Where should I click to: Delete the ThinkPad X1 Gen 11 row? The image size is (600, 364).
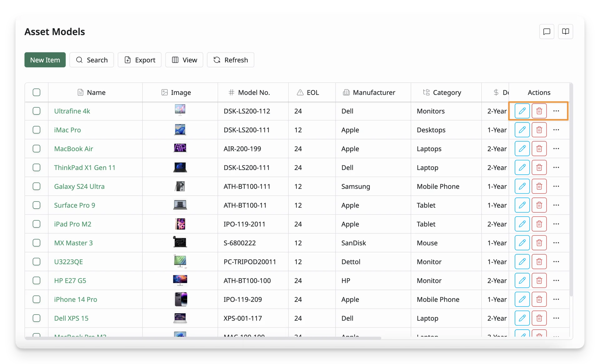(x=539, y=167)
